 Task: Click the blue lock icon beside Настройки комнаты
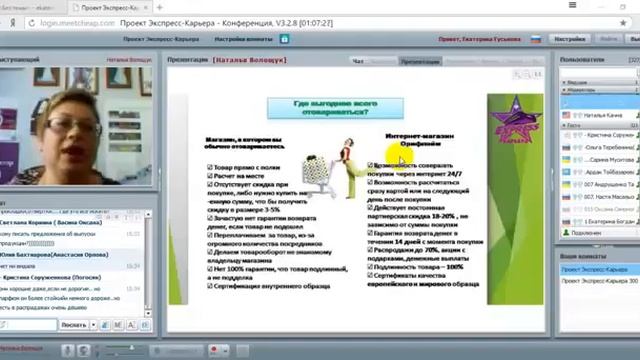point(284,39)
